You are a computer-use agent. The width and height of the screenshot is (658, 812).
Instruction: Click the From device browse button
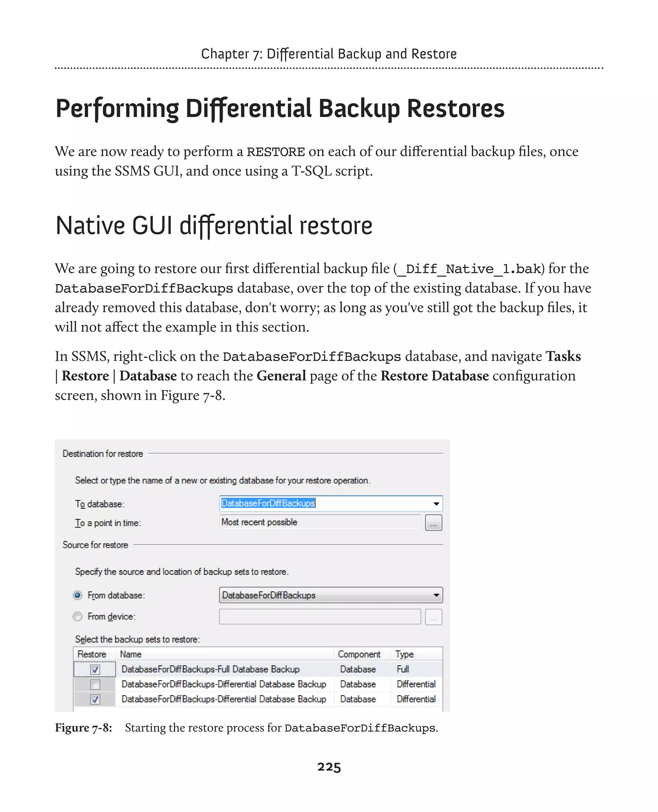pos(434,617)
